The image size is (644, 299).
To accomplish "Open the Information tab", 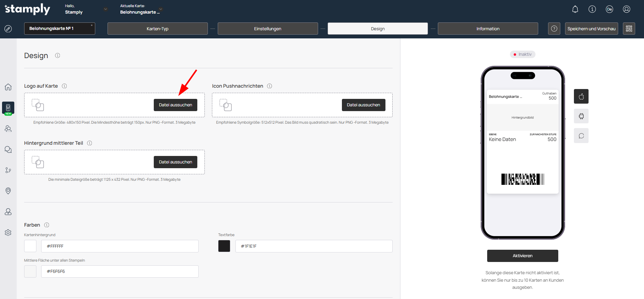I will click(x=488, y=29).
